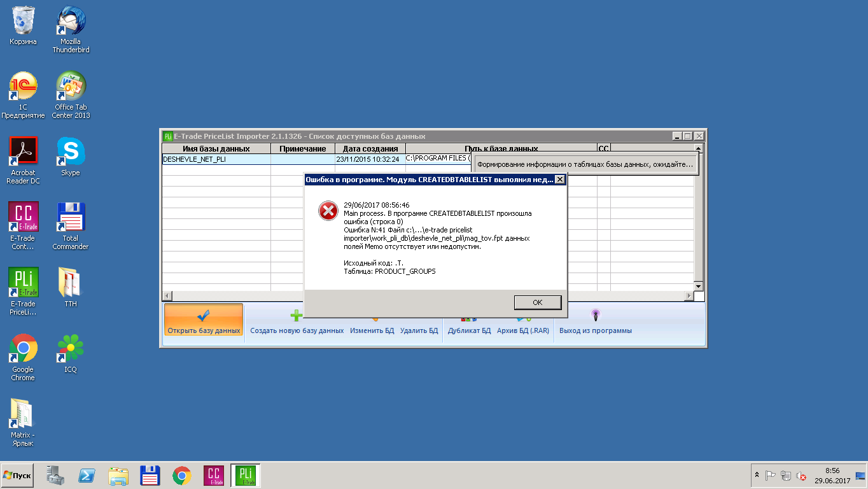Screen dimensions: 868x489
Task: Click the timestamp 29/06/2017 08:56:46 in dialog
Action: [x=377, y=205]
